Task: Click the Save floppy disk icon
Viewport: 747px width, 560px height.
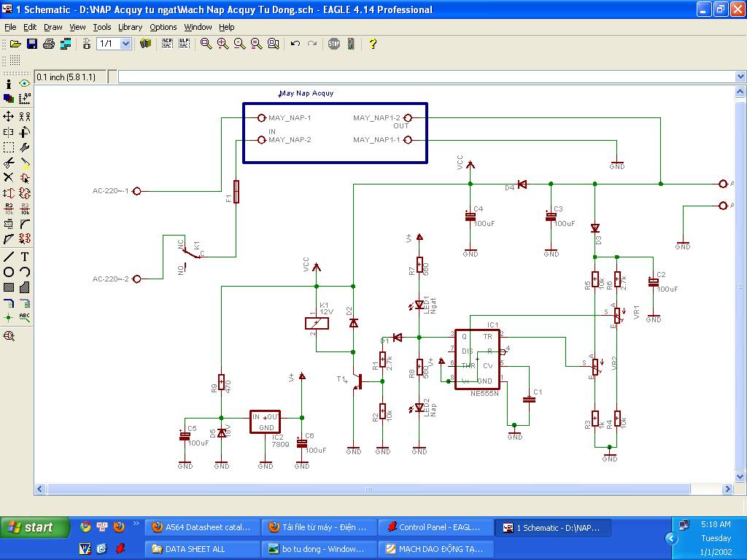Action: coord(32,44)
